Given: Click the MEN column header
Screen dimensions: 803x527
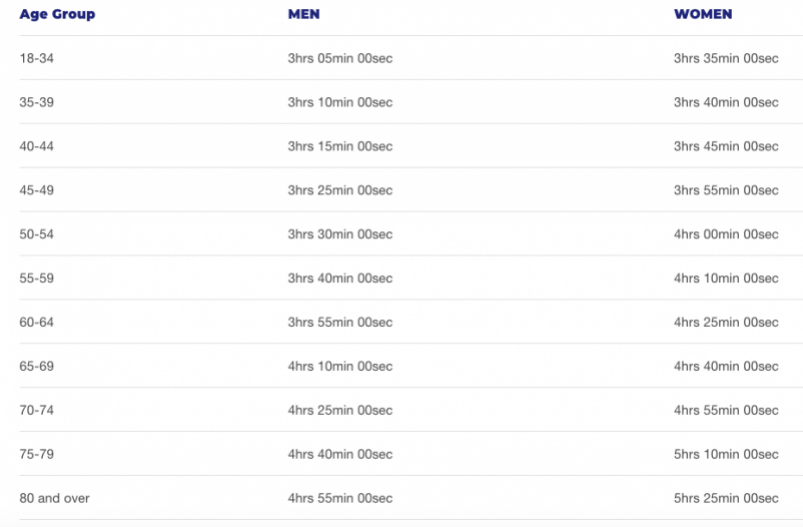Looking at the screenshot, I should pos(304,14).
